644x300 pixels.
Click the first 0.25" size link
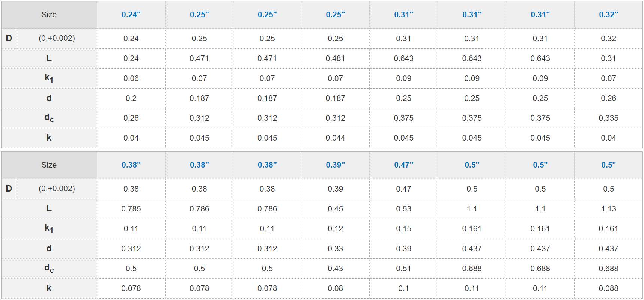(199, 15)
